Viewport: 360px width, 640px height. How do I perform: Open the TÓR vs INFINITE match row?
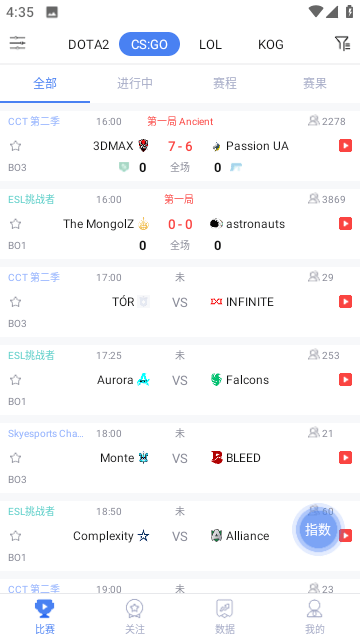coord(180,302)
